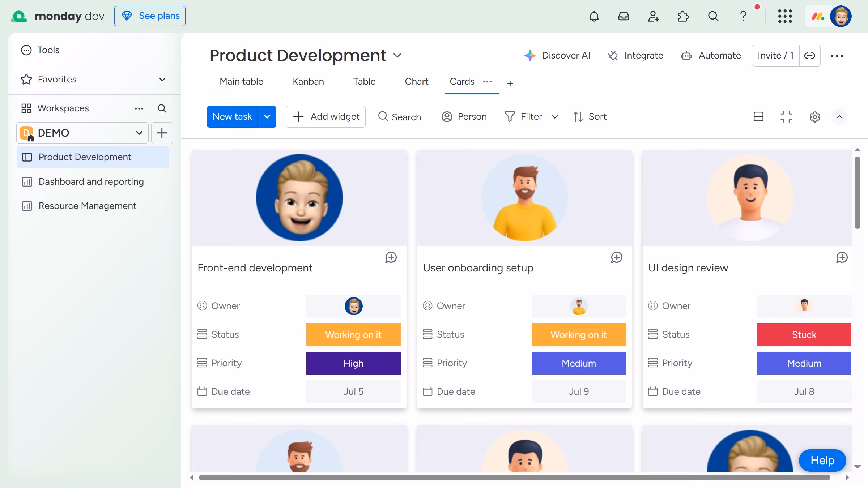The width and height of the screenshot is (868, 488).
Task: Click the See plans button
Action: click(x=150, y=16)
